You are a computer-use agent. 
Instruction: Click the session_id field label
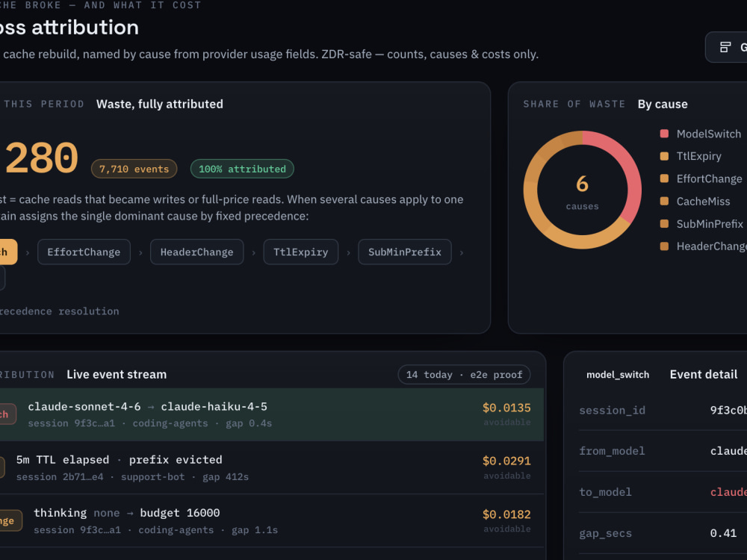point(613,411)
